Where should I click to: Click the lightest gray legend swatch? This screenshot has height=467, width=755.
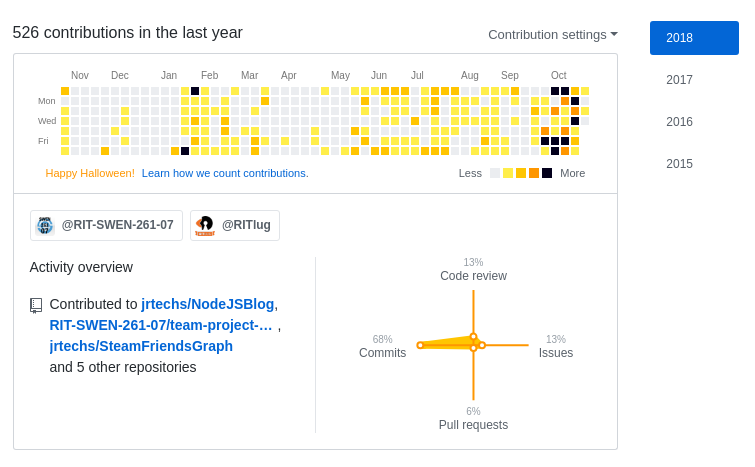click(x=495, y=173)
